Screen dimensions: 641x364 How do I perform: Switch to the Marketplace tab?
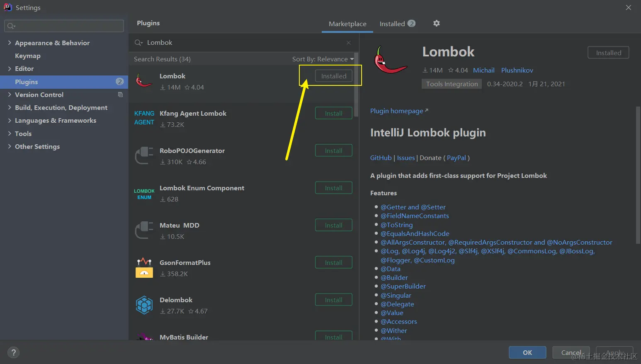[347, 24]
